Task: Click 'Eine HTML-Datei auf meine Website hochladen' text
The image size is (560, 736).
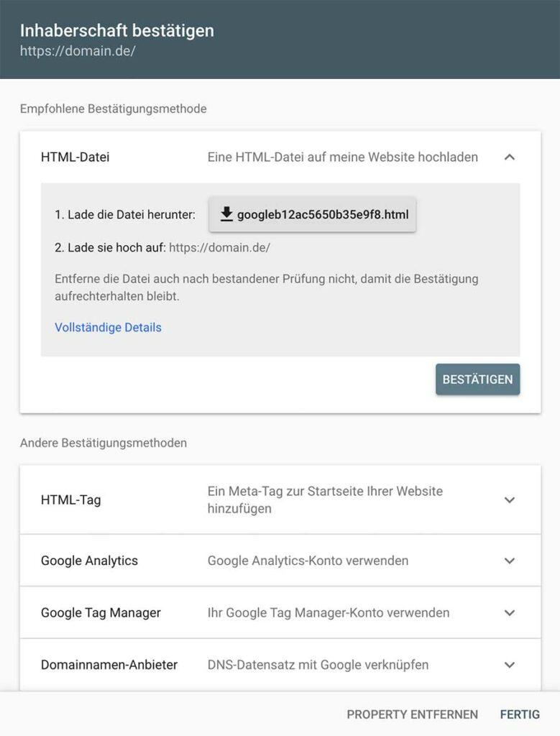Action: tap(342, 157)
